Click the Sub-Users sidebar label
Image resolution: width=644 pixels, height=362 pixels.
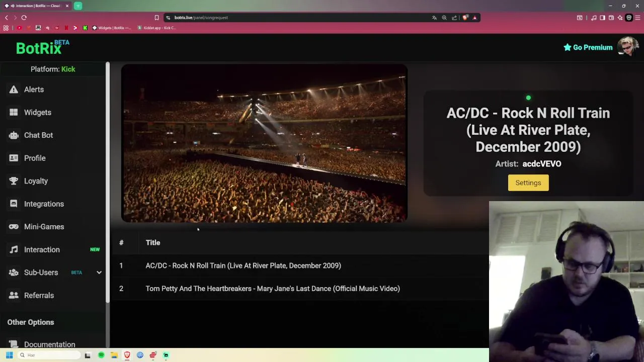click(x=41, y=273)
